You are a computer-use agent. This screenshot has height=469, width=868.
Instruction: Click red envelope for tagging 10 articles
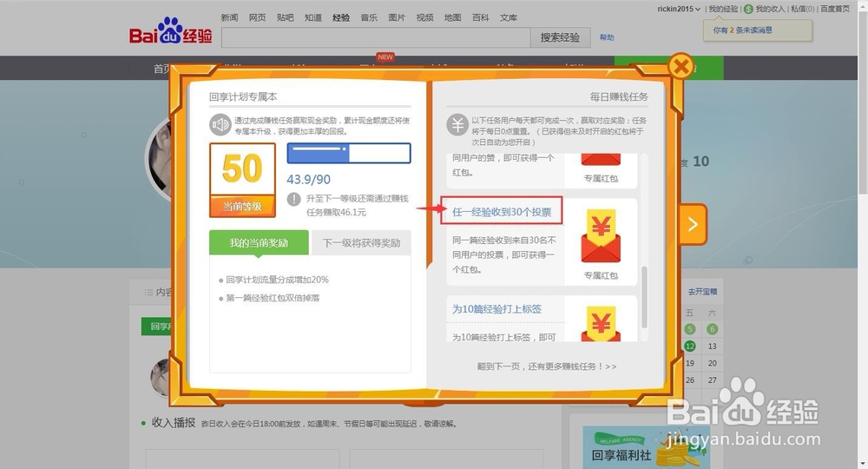tap(601, 325)
